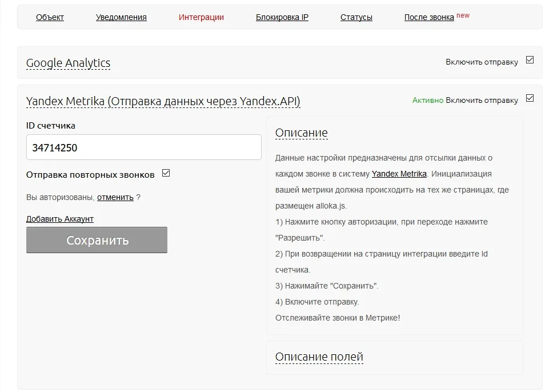557x392 pixels.
Task: Collapse the Yandex Metrika section heading
Action: click(163, 101)
